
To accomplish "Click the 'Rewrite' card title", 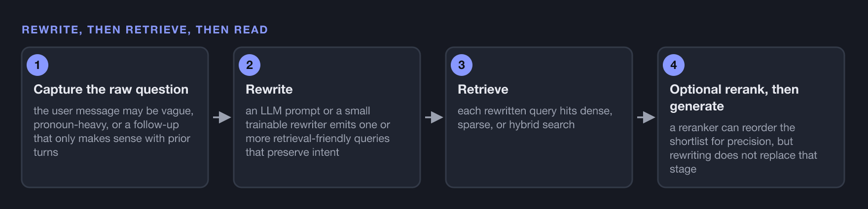I will 269,90.
